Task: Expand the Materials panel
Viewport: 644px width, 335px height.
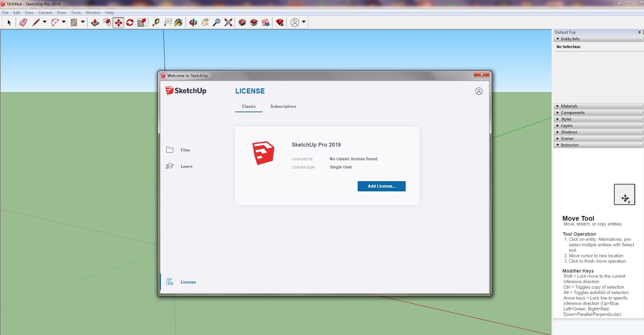Action: [x=599, y=106]
